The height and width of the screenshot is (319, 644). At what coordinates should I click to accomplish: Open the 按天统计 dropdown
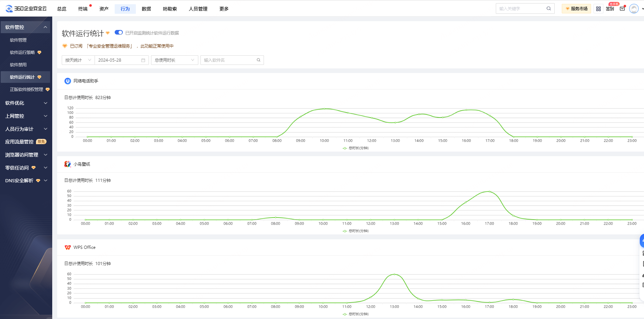tap(78, 60)
